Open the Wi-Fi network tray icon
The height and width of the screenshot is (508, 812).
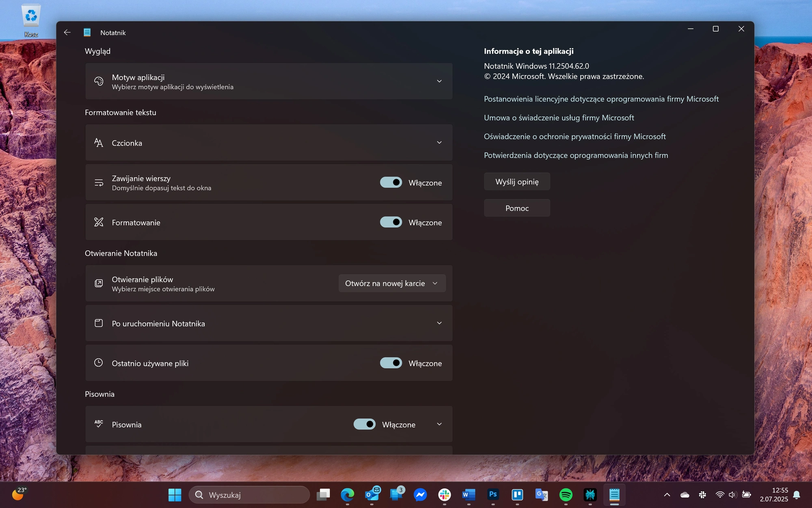click(720, 495)
